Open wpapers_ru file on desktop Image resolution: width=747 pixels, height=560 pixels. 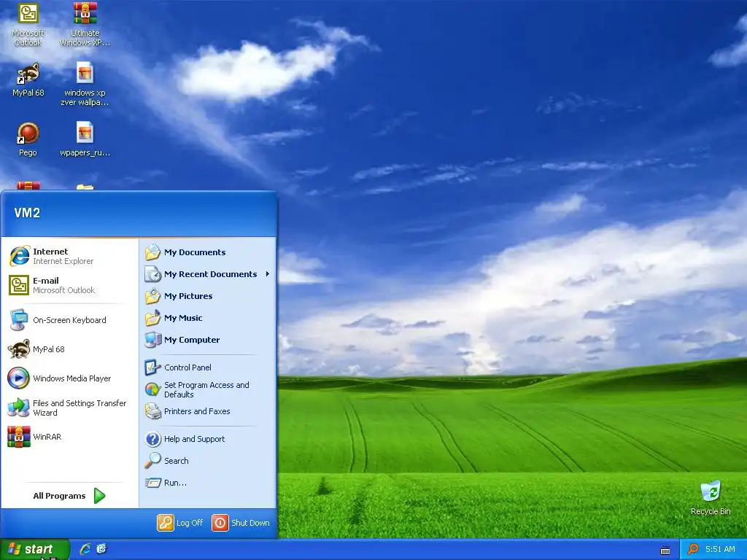tap(85, 140)
